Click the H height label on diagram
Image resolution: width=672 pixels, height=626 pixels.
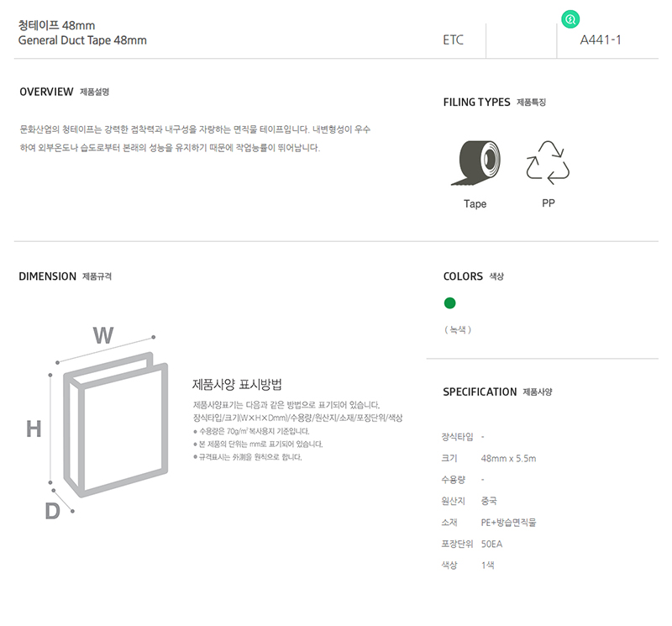[34, 429]
